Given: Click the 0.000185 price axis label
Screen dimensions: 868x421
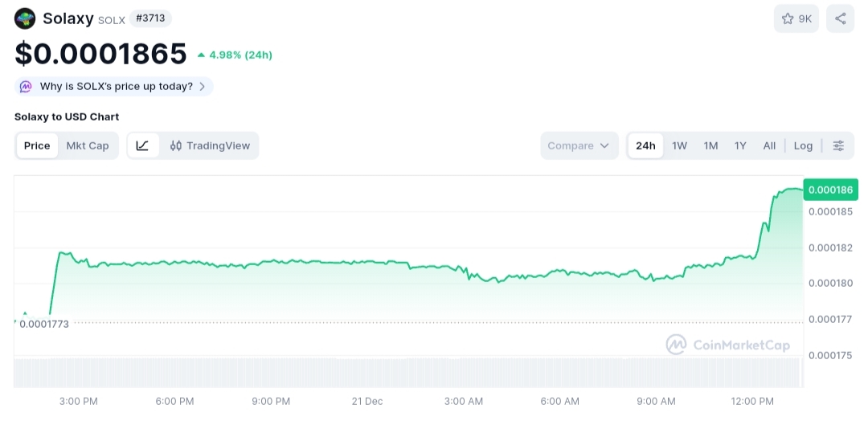Looking at the screenshot, I should tap(830, 211).
